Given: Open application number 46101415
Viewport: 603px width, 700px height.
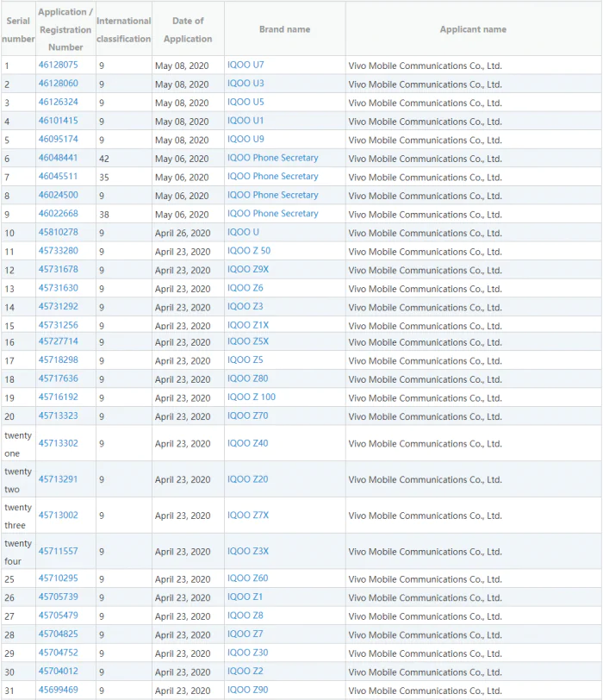Looking at the screenshot, I should (58, 121).
